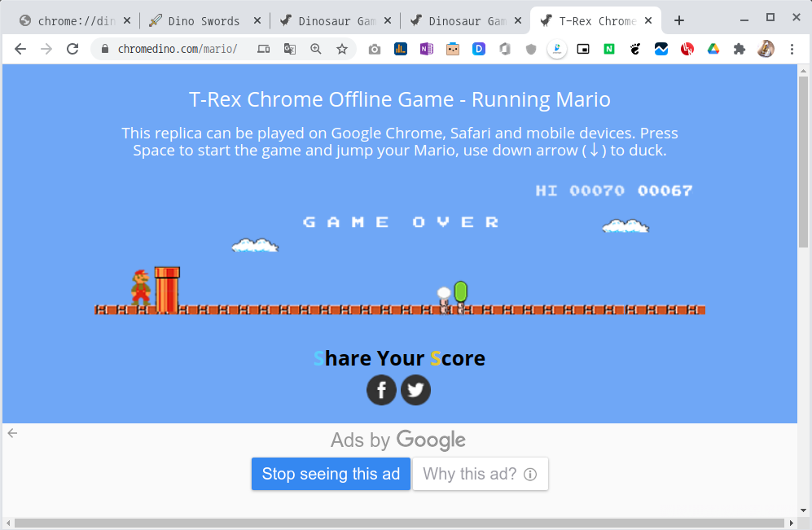Hide the ad with Stop seeing this ad

pos(331,474)
